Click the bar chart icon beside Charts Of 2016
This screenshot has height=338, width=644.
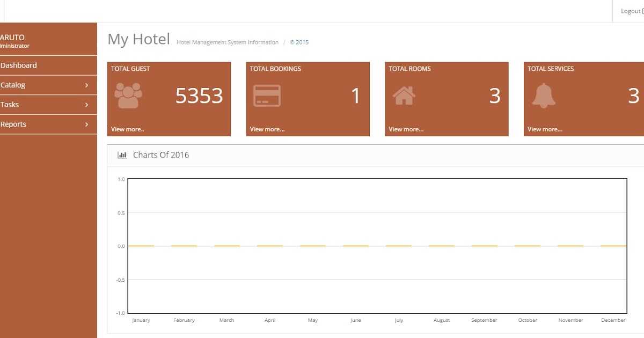pos(122,155)
